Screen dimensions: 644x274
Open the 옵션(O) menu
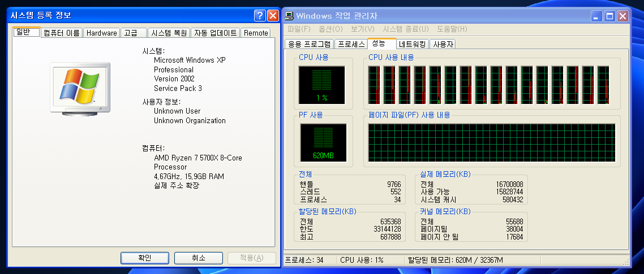tap(330, 29)
